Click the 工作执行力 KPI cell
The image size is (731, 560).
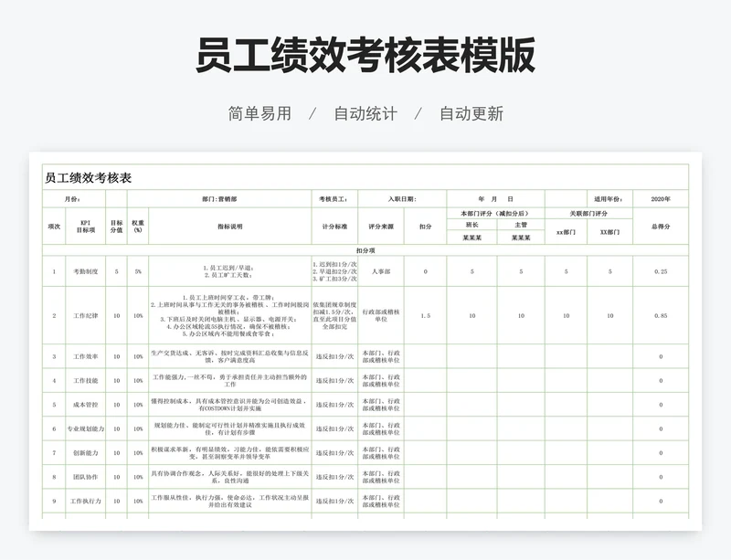tap(85, 502)
